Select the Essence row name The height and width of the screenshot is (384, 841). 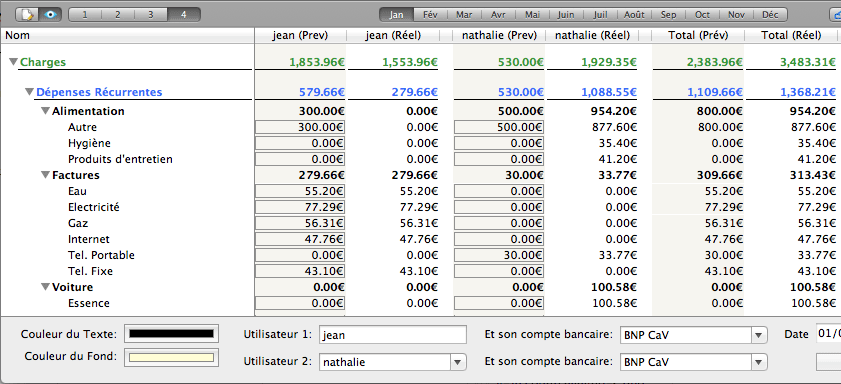pos(88,303)
